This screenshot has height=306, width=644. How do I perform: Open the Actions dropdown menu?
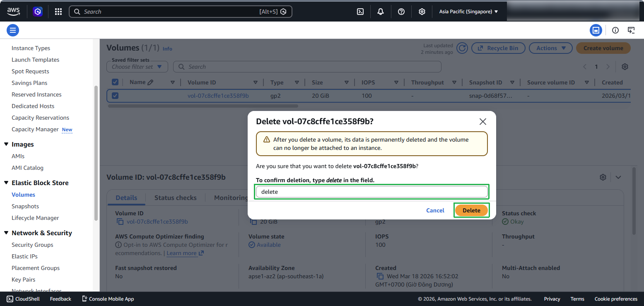(551, 48)
